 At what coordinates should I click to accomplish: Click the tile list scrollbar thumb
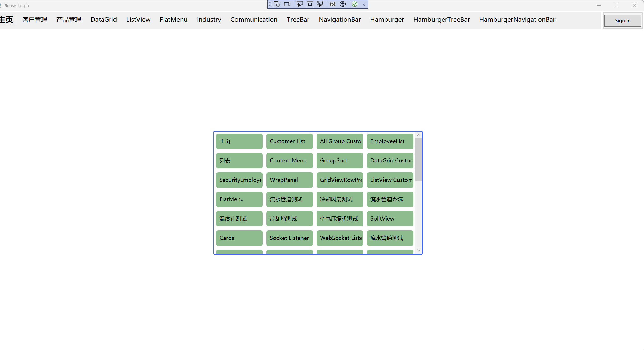point(419,160)
